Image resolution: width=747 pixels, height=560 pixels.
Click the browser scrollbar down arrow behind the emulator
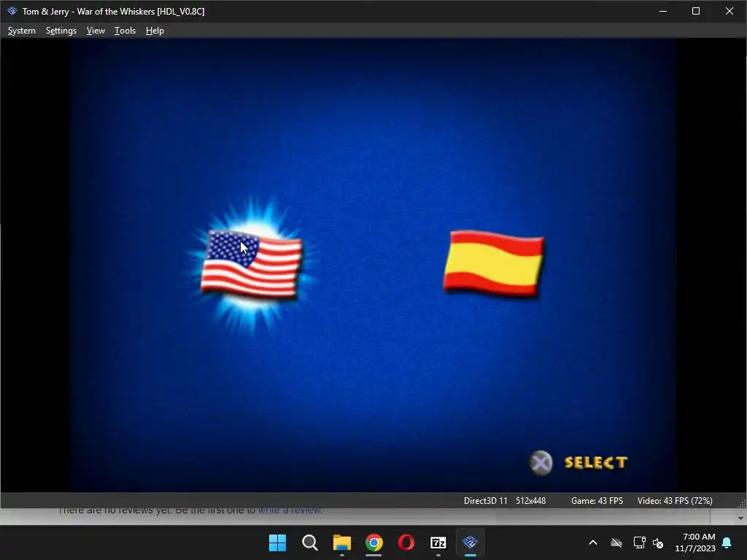click(740, 518)
